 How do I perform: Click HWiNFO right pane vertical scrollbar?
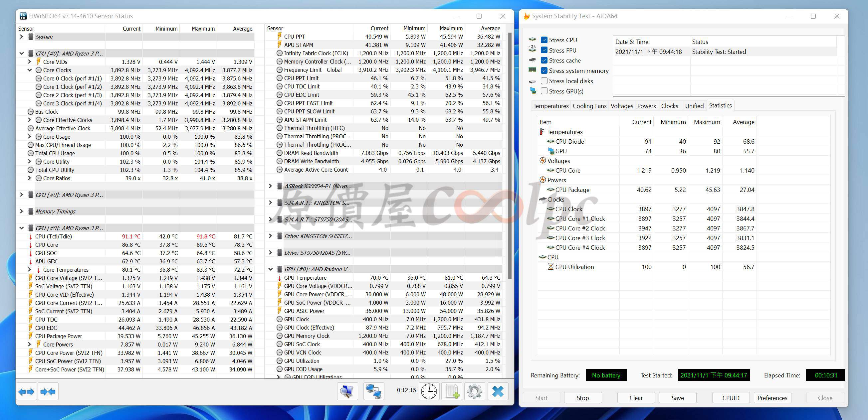coord(510,156)
